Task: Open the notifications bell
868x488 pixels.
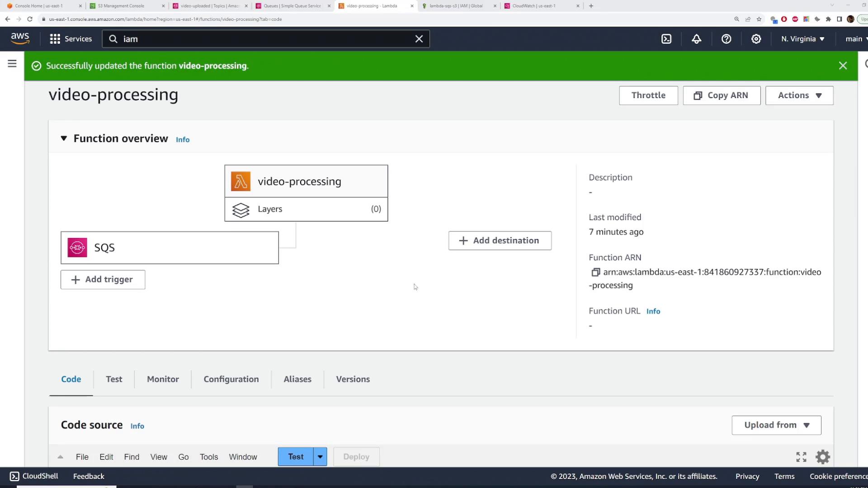Action: (x=696, y=39)
